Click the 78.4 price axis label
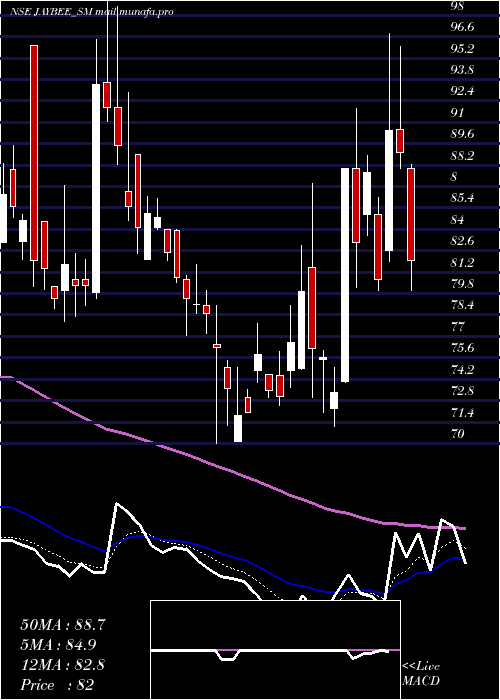500x700 pixels. [462, 305]
